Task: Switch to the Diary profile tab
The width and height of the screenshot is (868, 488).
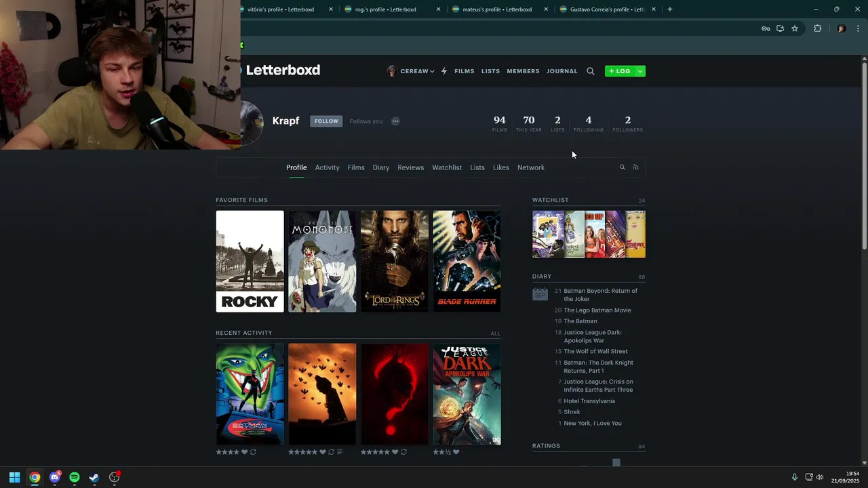Action: point(381,167)
